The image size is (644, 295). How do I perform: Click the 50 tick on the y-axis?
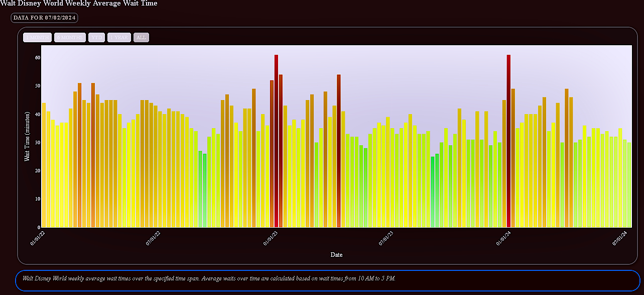click(x=37, y=86)
